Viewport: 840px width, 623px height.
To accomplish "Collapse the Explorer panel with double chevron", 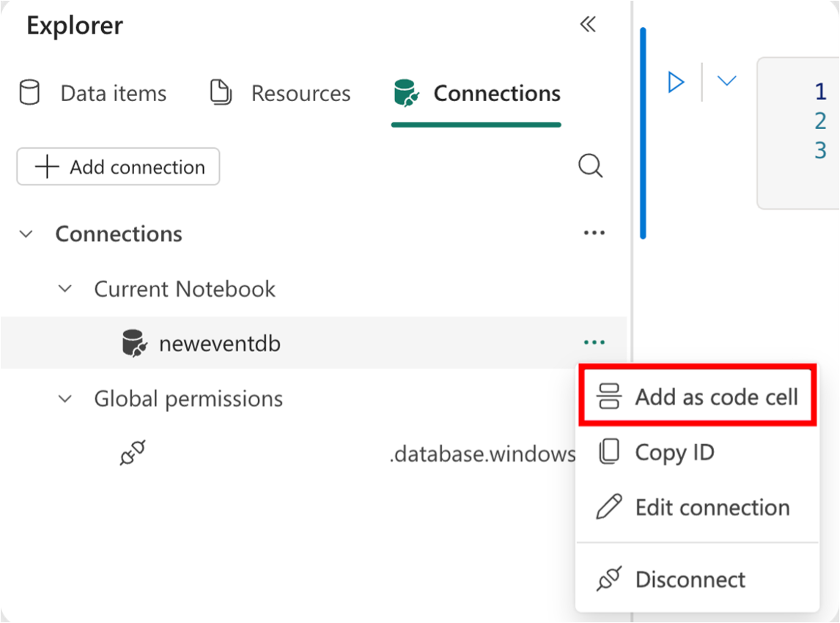I will pos(588,24).
